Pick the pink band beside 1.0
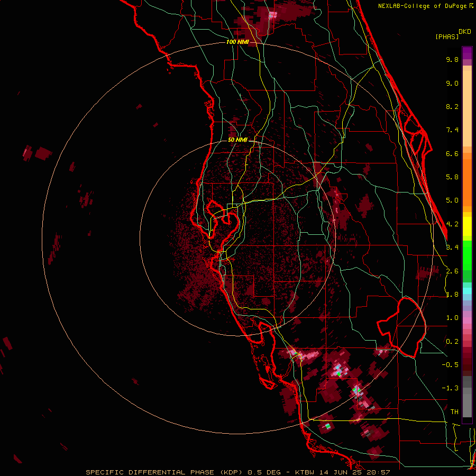476x476 pixels. (x=467, y=320)
